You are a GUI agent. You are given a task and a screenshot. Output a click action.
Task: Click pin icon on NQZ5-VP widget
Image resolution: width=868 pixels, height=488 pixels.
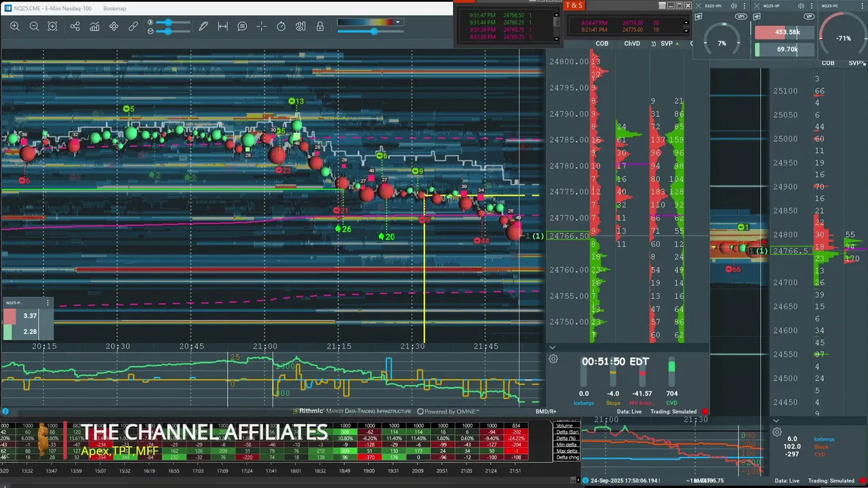[x=757, y=16]
